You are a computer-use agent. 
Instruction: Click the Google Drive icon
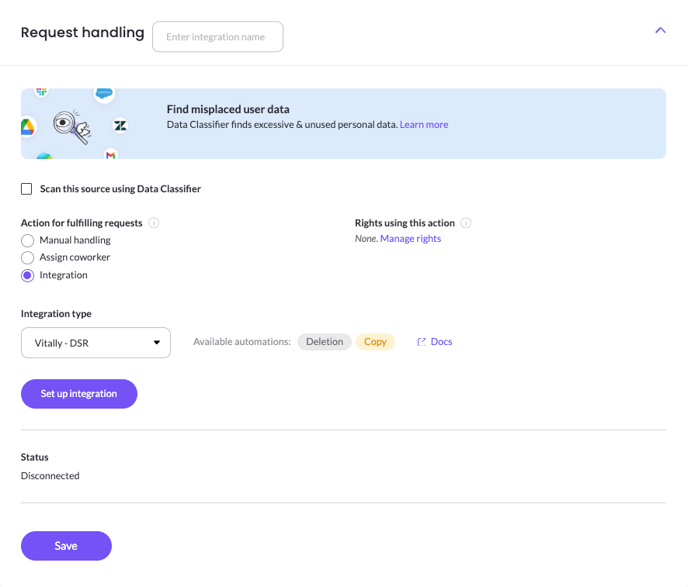point(27,127)
